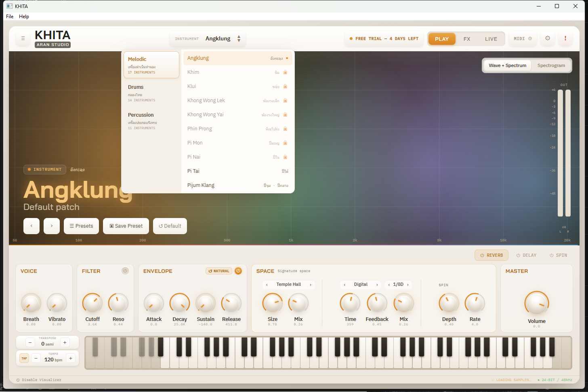Select the Wave + Spectrum view
The width and height of the screenshot is (588, 392).
click(508, 65)
